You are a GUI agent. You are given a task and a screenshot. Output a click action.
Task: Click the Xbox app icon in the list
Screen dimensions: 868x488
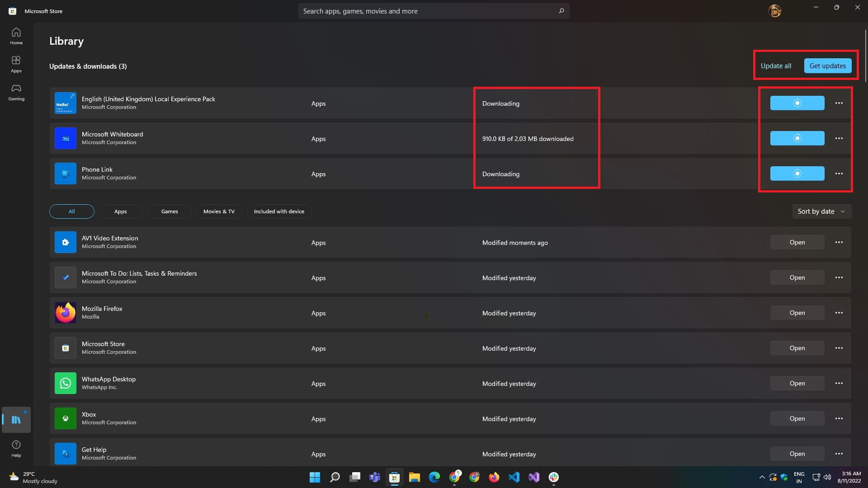[x=66, y=418]
